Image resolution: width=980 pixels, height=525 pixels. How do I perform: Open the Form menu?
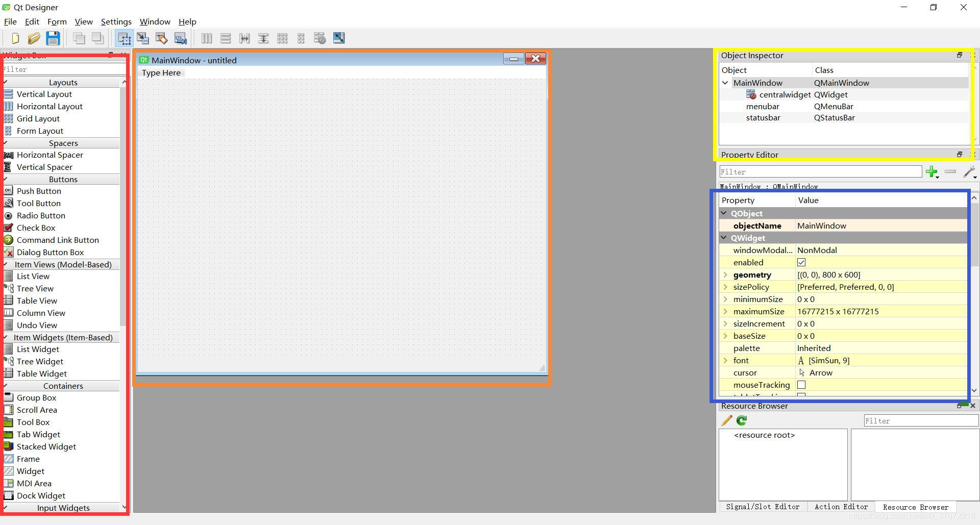click(57, 21)
